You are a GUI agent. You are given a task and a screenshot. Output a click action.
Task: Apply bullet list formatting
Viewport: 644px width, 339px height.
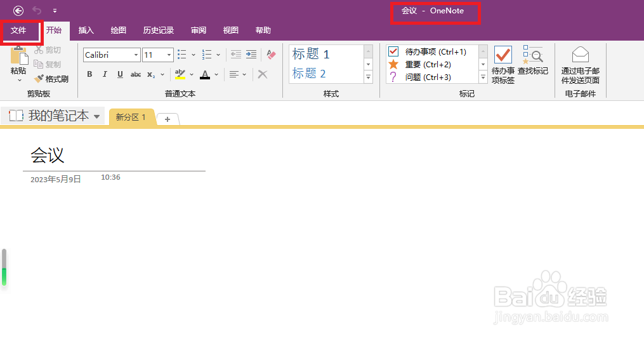[x=182, y=55]
